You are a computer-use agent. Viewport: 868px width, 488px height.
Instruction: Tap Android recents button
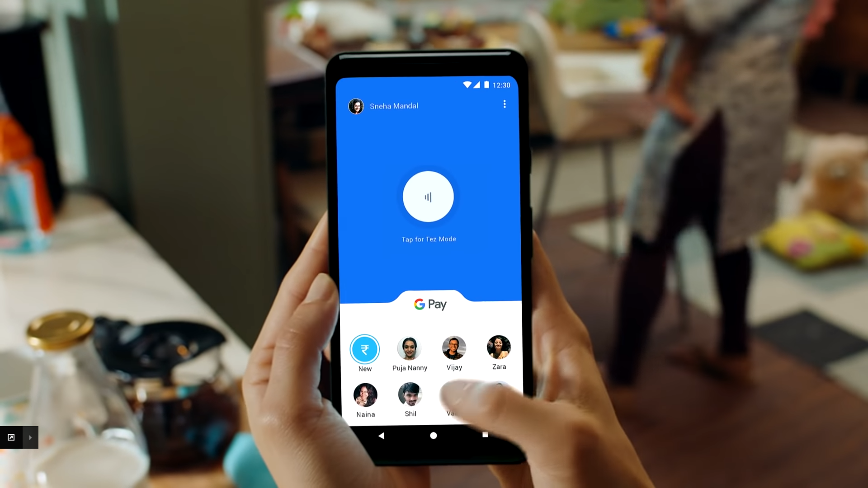485,435
